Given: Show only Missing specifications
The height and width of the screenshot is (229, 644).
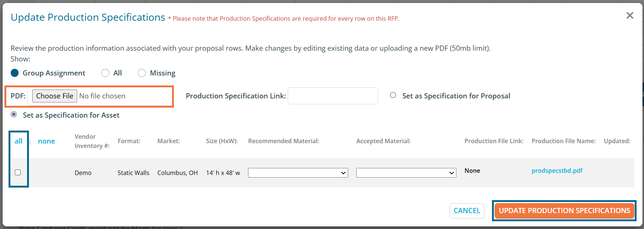Looking at the screenshot, I should pyautogui.click(x=142, y=73).
